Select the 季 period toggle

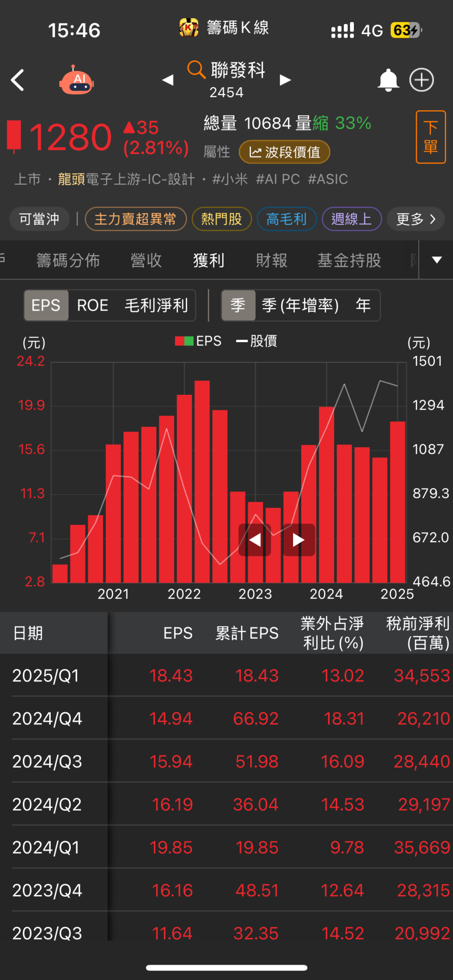(238, 305)
